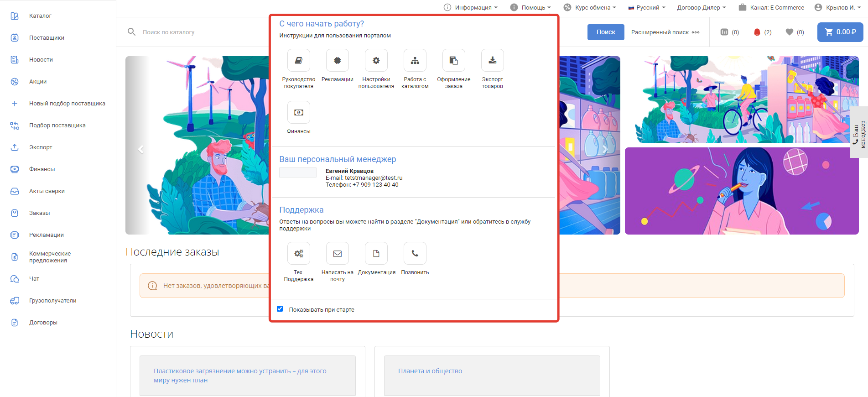This screenshot has width=868, height=397.
Task: Click the blue Поиск button
Action: [x=605, y=32]
